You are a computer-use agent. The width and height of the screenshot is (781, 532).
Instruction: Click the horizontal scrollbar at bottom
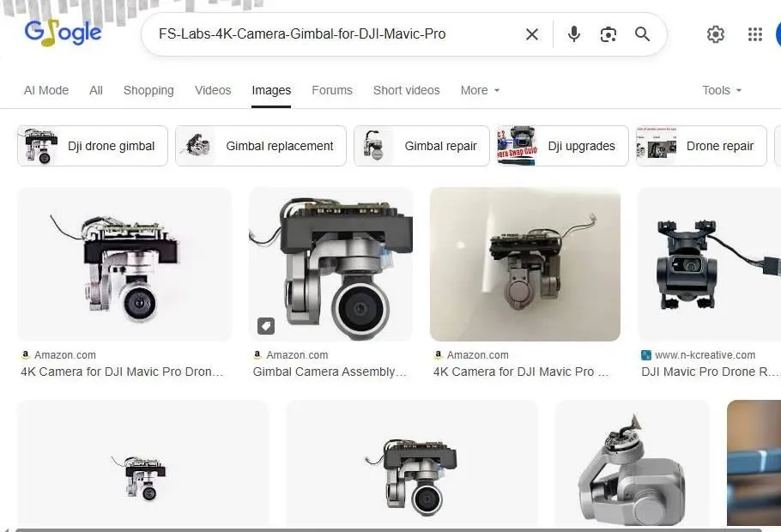[389, 529]
